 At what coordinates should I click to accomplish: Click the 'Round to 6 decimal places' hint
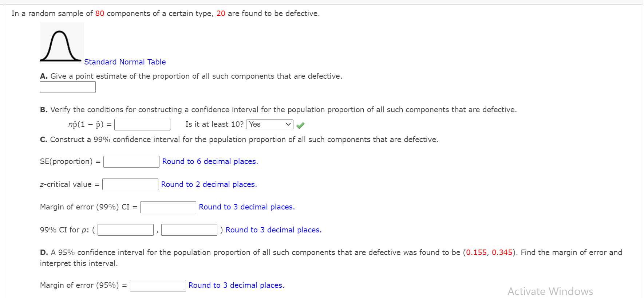210,161
